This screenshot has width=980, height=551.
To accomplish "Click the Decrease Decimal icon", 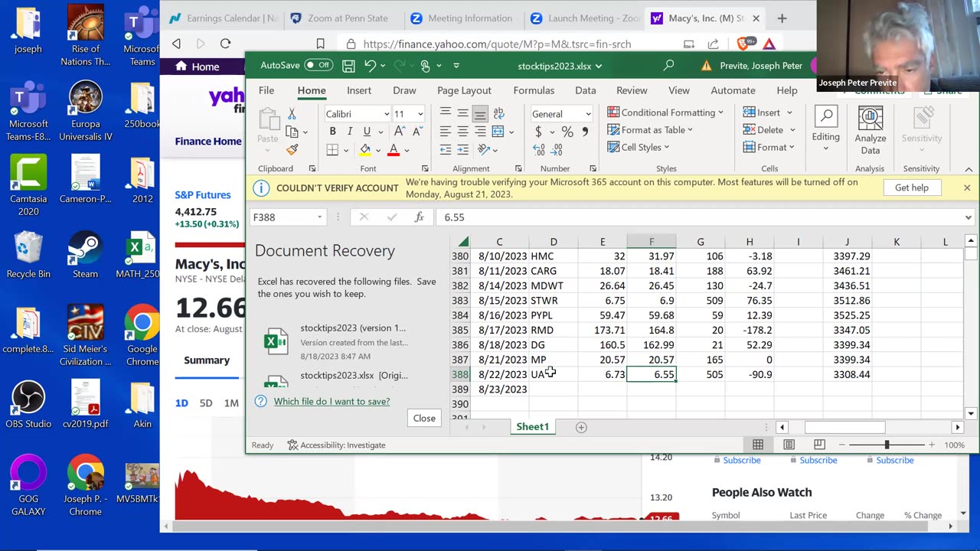I will click(557, 150).
